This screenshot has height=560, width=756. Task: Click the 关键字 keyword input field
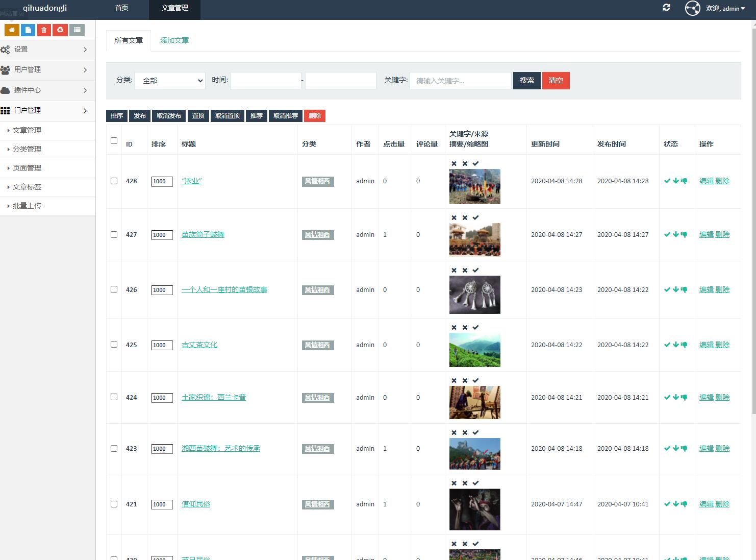460,81
